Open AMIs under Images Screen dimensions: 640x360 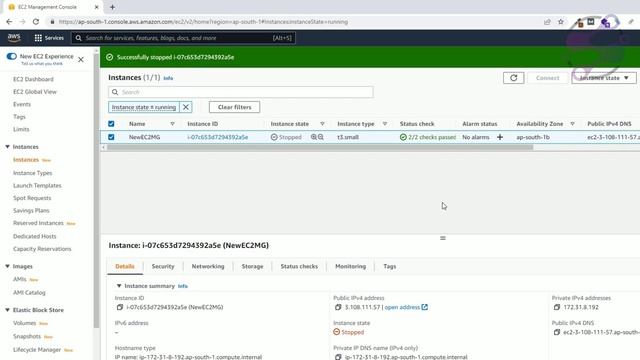click(20, 279)
